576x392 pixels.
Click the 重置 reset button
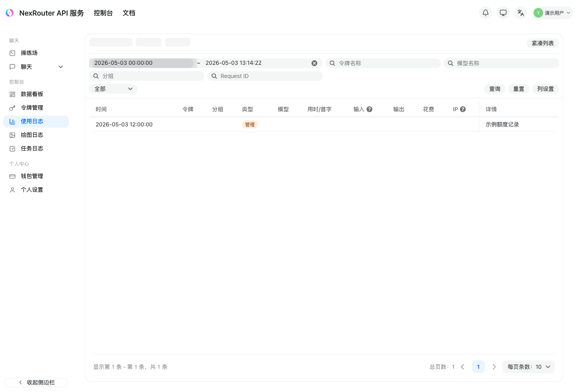coord(519,89)
